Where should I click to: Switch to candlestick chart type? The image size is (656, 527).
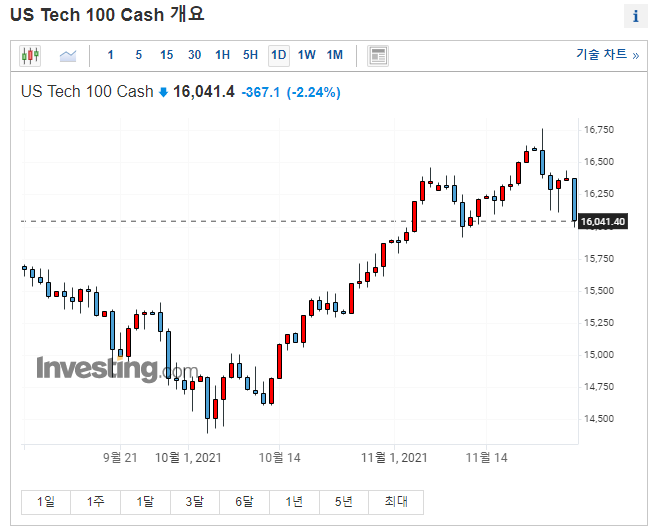click(30, 56)
